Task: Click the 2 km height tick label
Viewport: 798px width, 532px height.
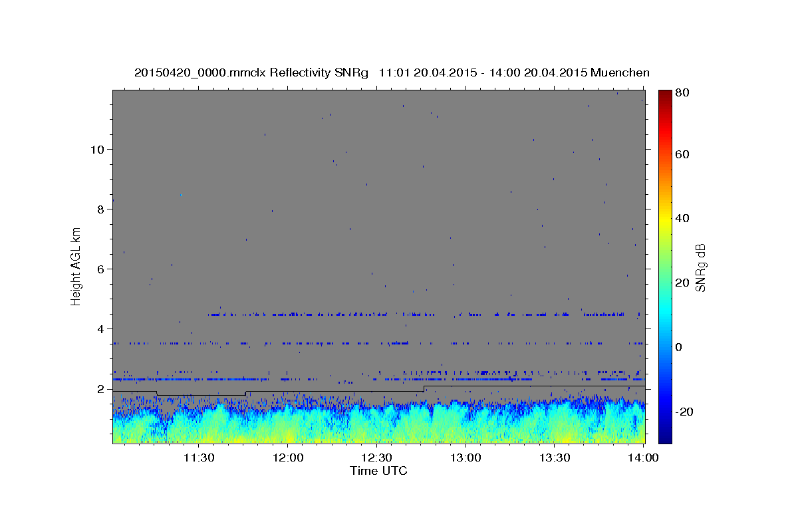Action: pos(101,389)
